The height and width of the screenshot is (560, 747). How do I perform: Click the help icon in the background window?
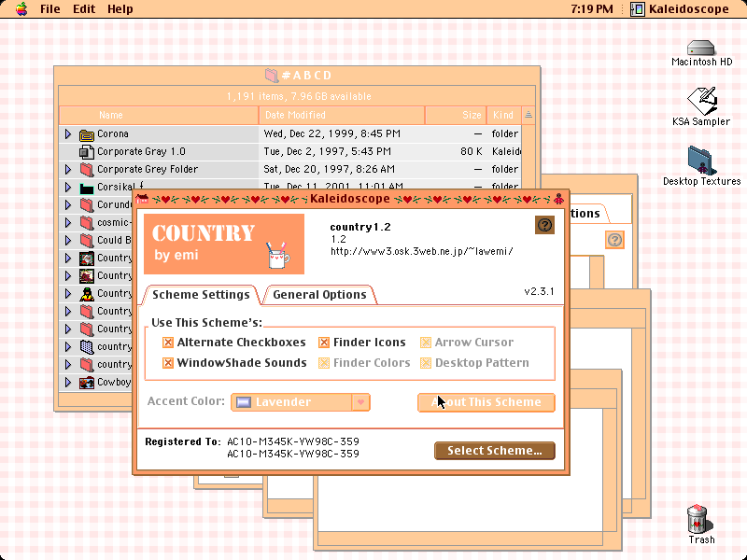[x=614, y=240]
